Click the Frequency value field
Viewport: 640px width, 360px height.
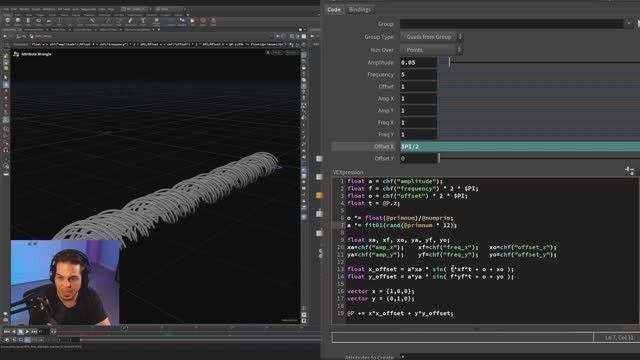[x=418, y=75]
